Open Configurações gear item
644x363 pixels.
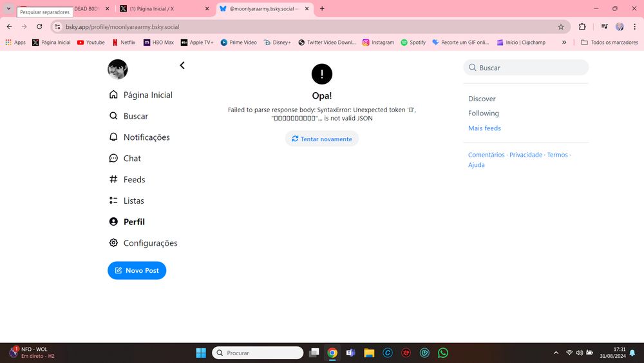point(143,243)
